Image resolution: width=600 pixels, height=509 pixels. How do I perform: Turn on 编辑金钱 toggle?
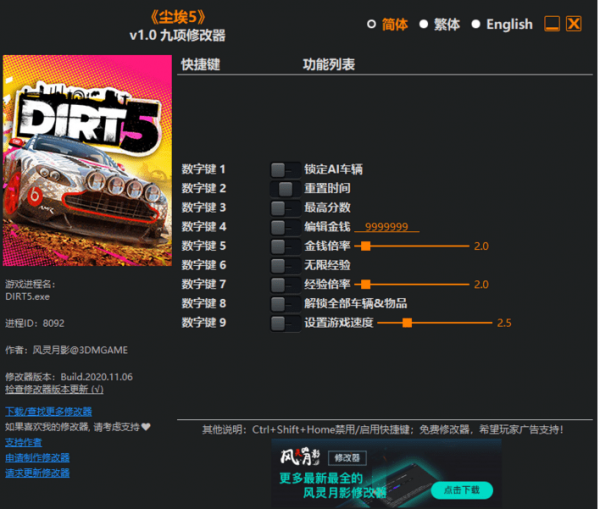(285, 227)
